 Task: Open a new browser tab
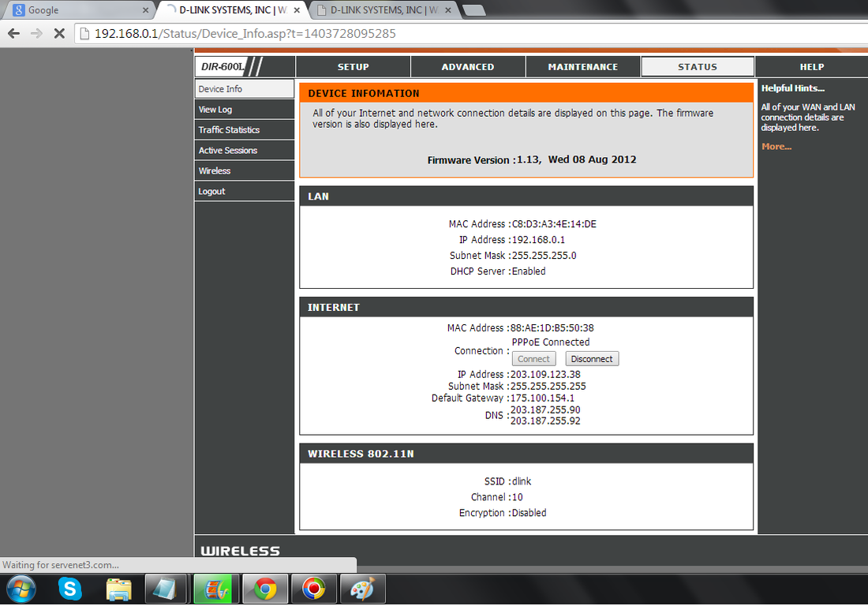coord(473,10)
